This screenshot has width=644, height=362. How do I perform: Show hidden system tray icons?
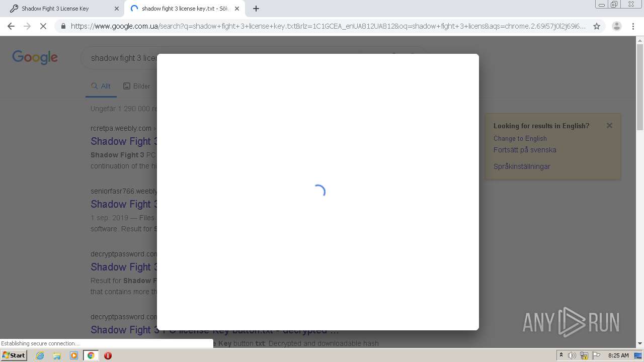(x=561, y=355)
